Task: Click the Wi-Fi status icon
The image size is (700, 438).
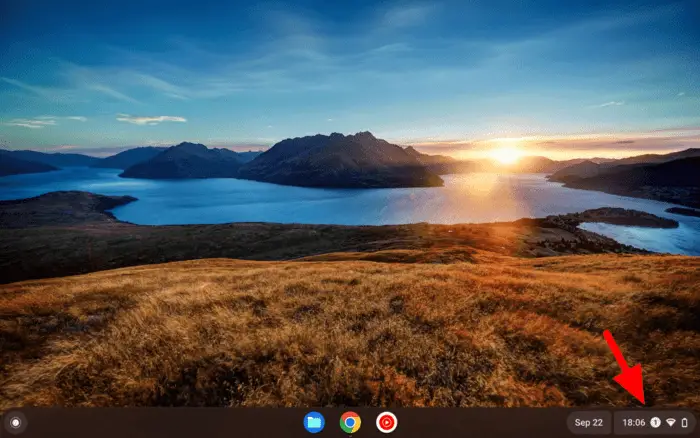Action: [671, 422]
